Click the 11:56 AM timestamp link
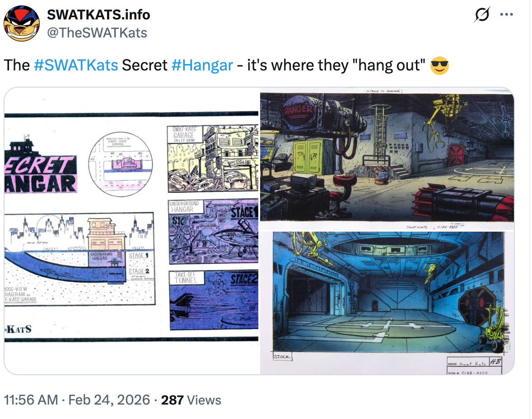532x419 pixels. pos(31,400)
